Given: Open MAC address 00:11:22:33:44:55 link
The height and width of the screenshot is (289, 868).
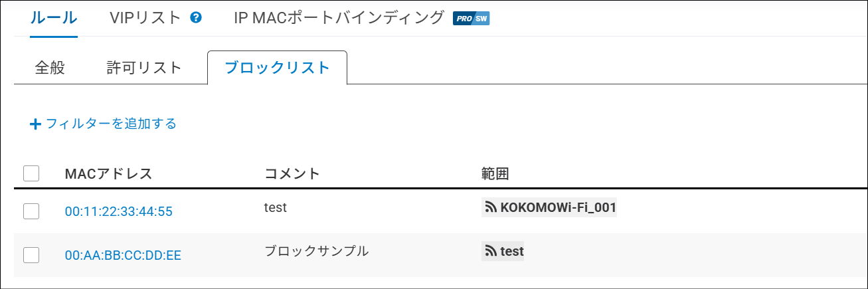Looking at the screenshot, I should [119, 212].
